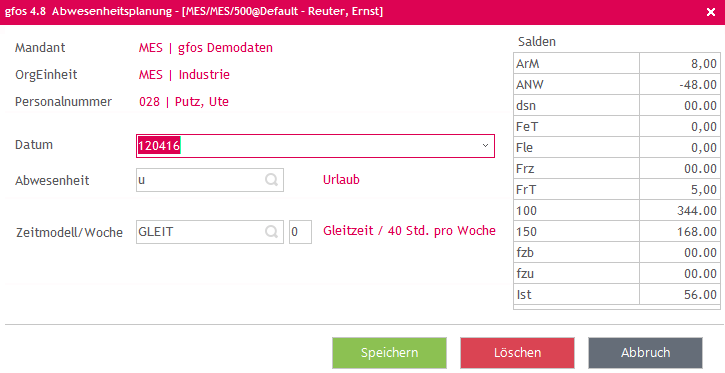The image size is (725, 373).
Task: Select the 100 row showing 344.00
Action: (x=617, y=211)
